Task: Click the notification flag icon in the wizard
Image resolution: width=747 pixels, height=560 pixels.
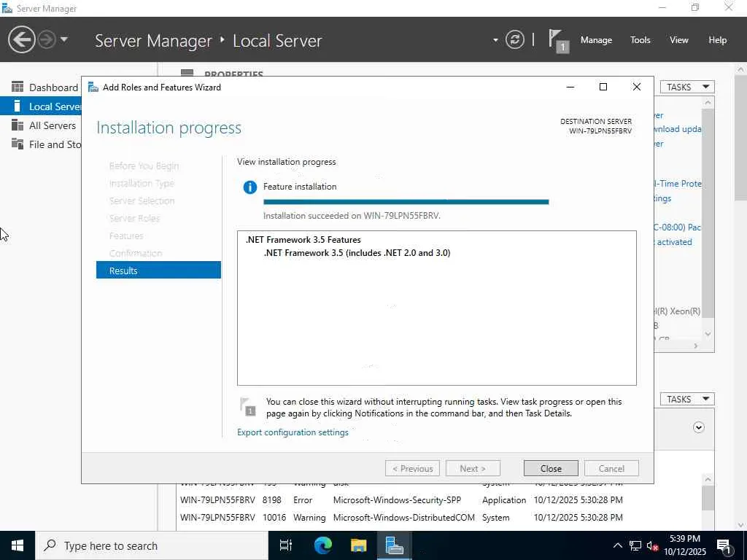Action: pyautogui.click(x=248, y=407)
